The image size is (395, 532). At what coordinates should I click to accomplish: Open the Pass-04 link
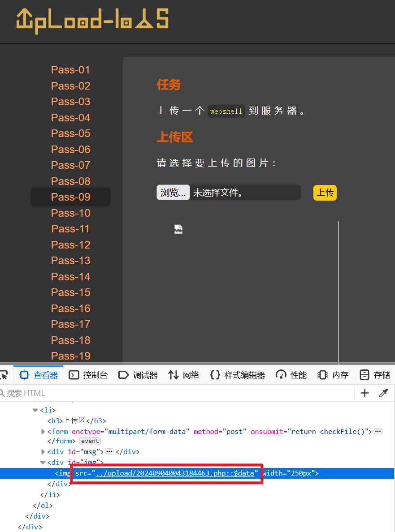pyautogui.click(x=71, y=118)
